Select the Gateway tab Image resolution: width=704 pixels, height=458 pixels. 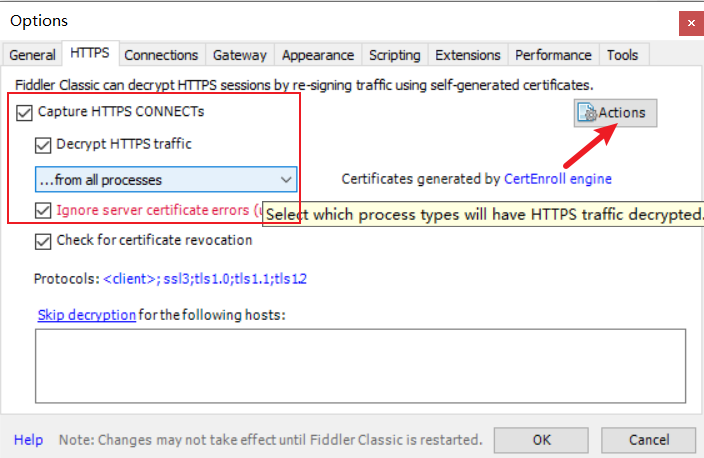[x=240, y=55]
